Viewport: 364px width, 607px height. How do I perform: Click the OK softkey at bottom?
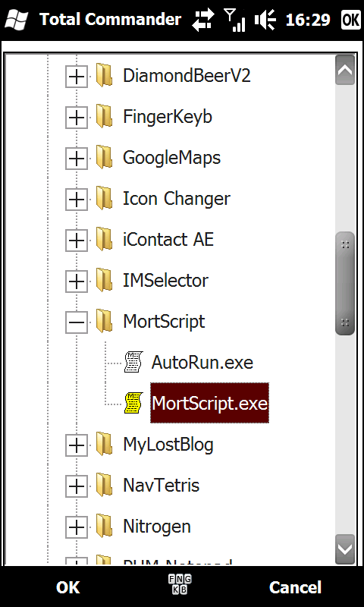coord(68,587)
